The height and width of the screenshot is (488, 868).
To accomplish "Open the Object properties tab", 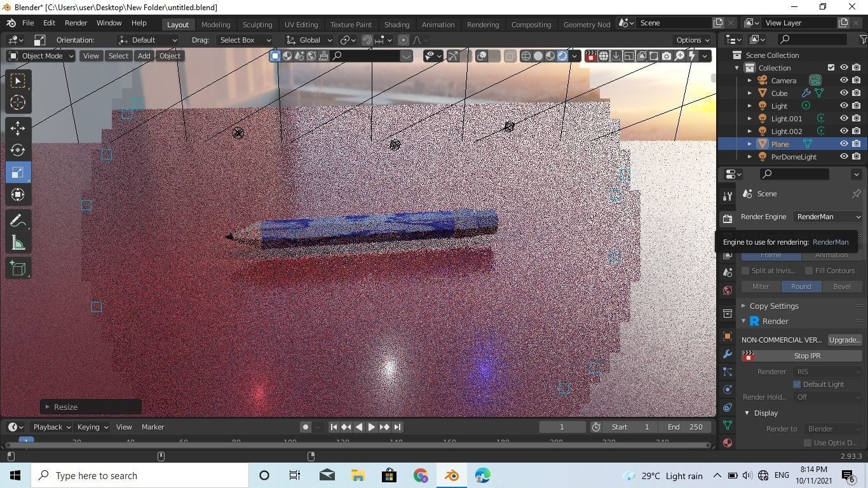I will [728, 336].
